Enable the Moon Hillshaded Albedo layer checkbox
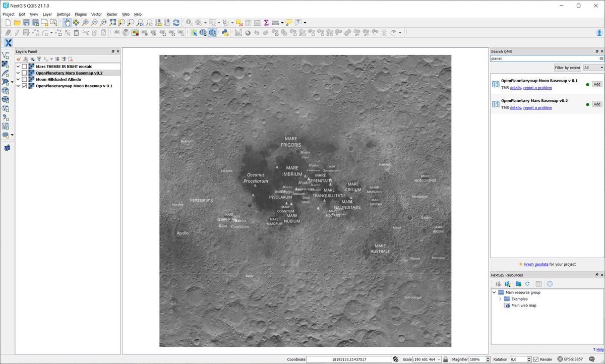605x364 pixels. pyautogui.click(x=24, y=80)
